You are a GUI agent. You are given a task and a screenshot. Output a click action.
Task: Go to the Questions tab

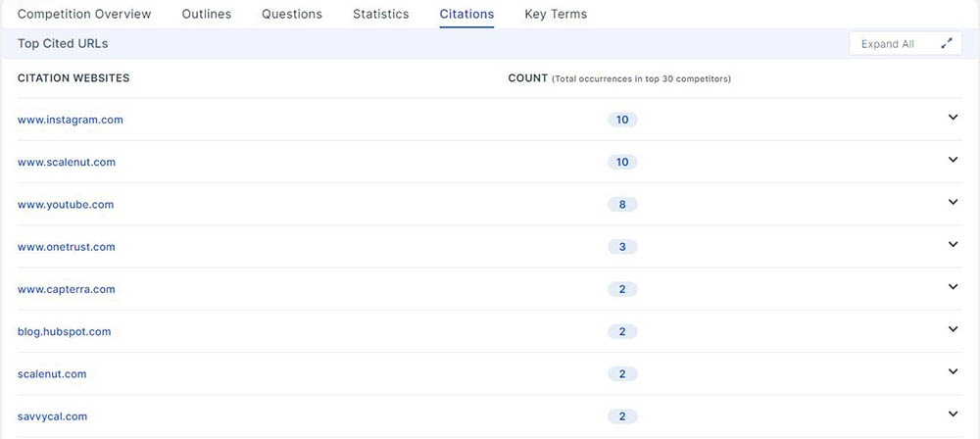(292, 15)
